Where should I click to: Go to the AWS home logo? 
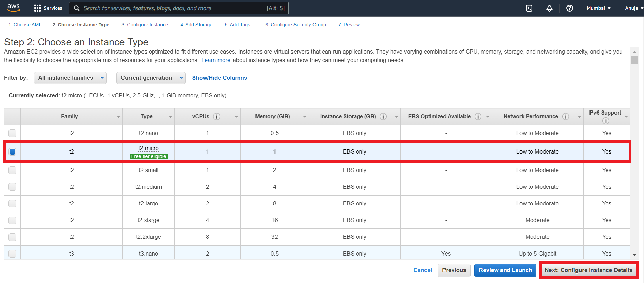(14, 8)
